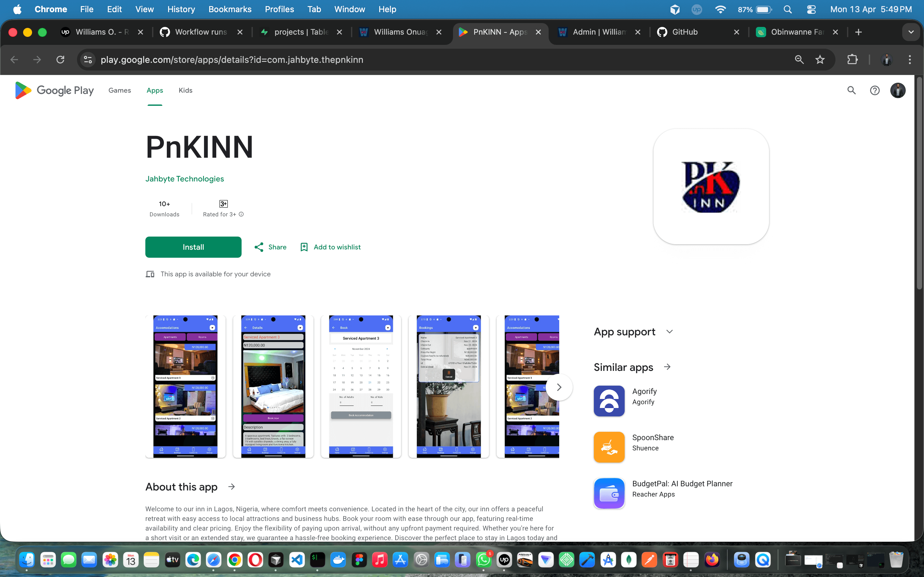Open the BudgetPal app icon
The height and width of the screenshot is (577, 924).
[x=609, y=493]
